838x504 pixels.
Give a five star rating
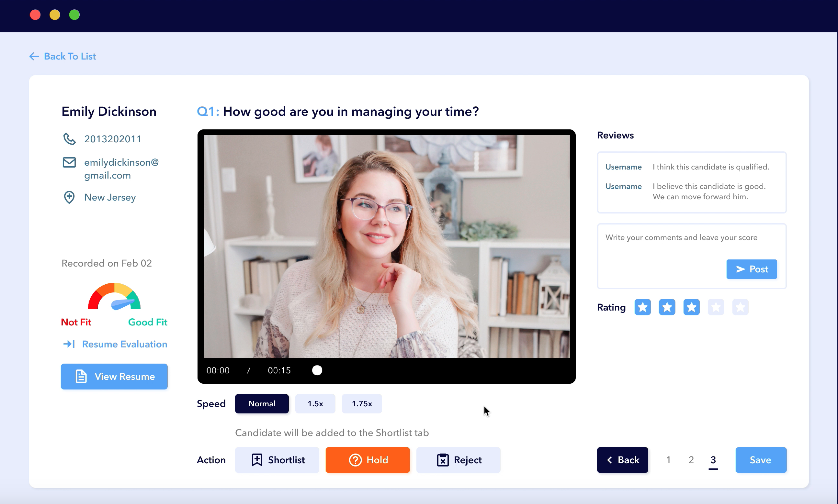[x=740, y=307]
